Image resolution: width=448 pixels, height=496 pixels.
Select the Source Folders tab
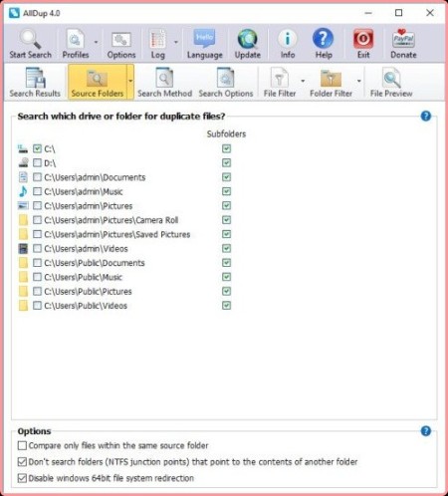pos(97,83)
